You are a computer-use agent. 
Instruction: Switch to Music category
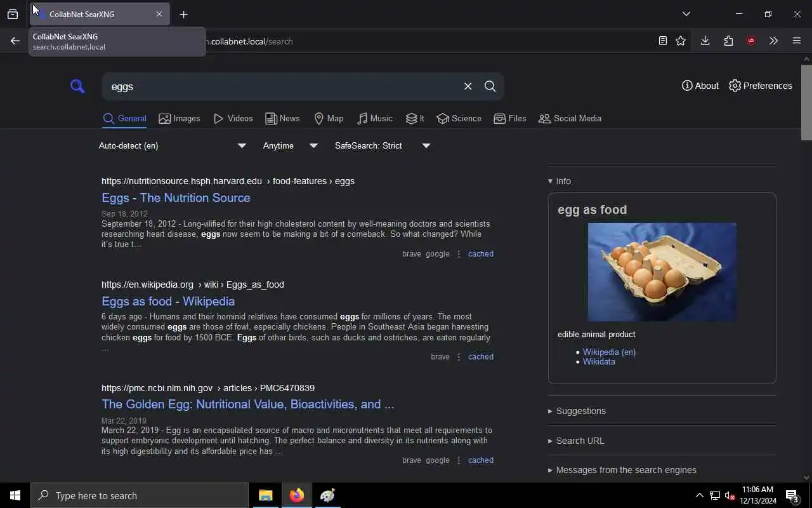click(x=374, y=119)
